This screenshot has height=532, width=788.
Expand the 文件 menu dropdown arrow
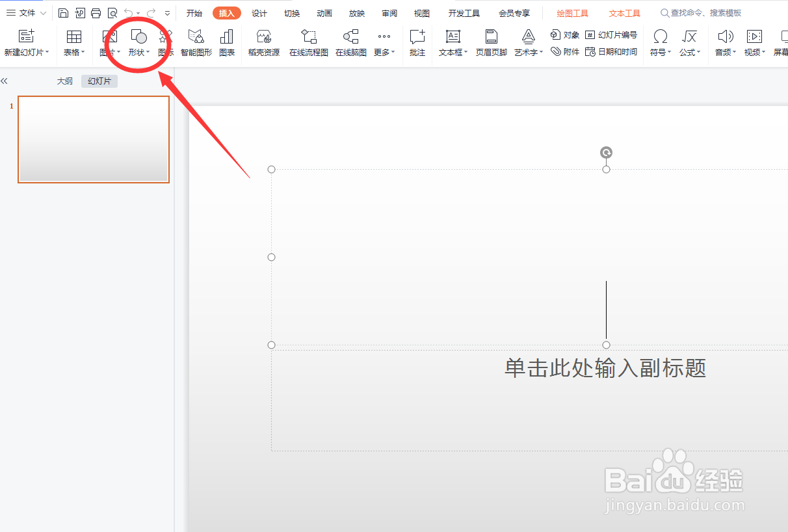[x=43, y=13]
